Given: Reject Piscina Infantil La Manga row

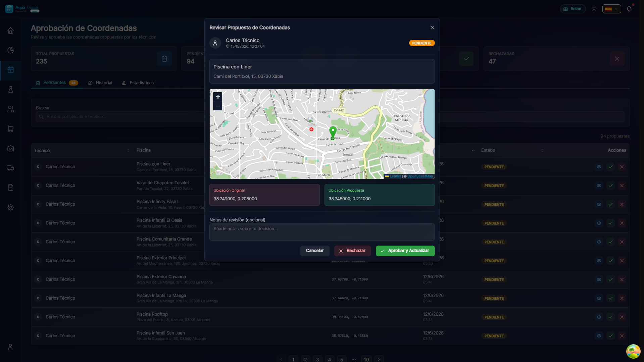Looking at the screenshot, I should click(622, 298).
